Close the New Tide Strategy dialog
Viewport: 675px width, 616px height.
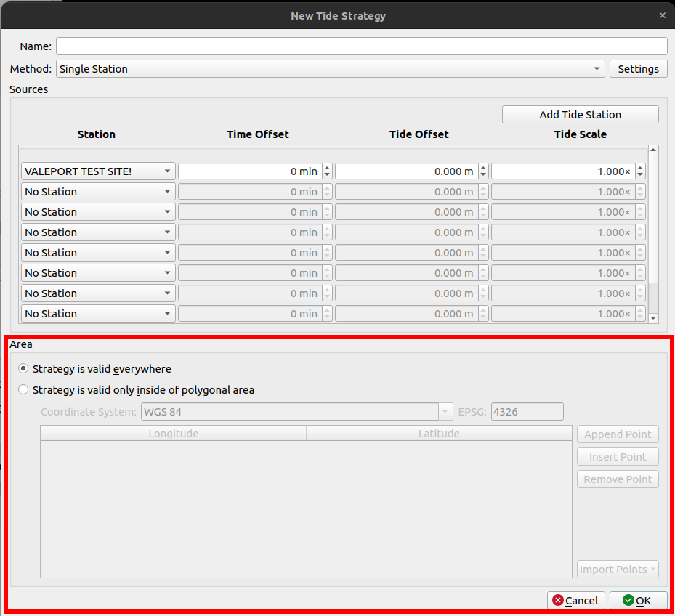(x=662, y=15)
